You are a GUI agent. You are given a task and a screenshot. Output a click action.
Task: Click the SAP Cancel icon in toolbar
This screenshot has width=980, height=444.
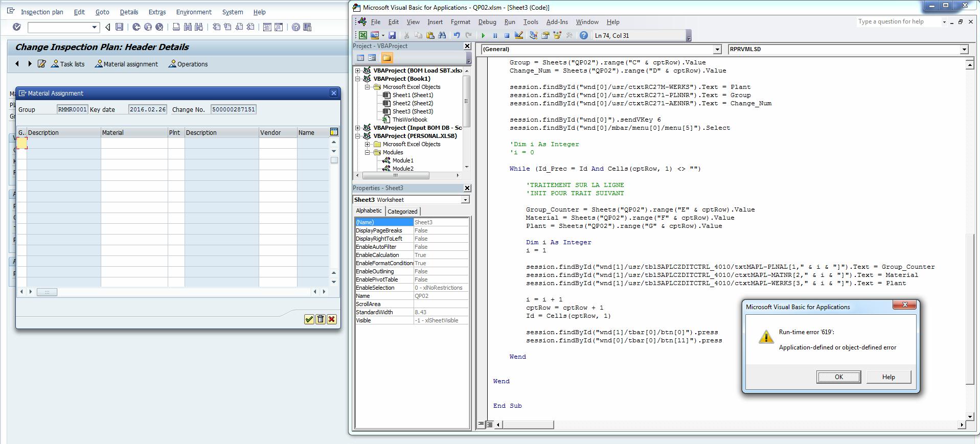coord(159,27)
